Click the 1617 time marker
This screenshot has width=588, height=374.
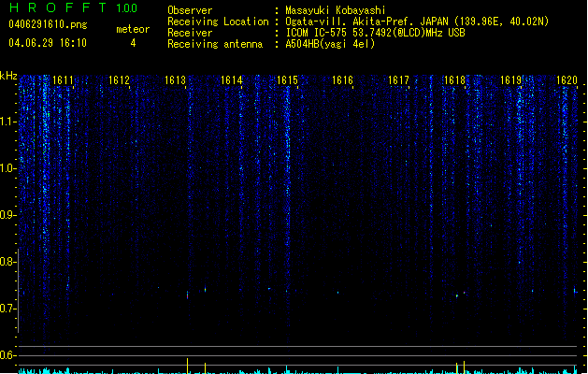click(398, 80)
